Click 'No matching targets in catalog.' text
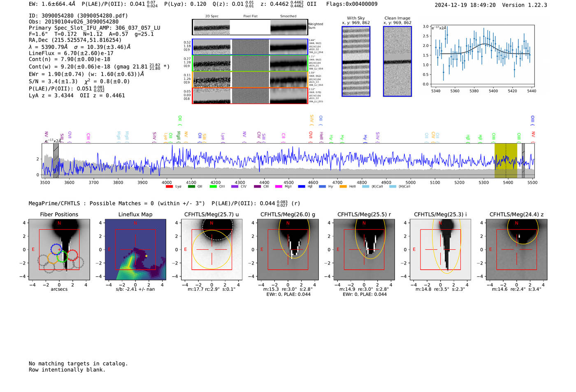Viewport: 576px width, 392px height. point(78,364)
